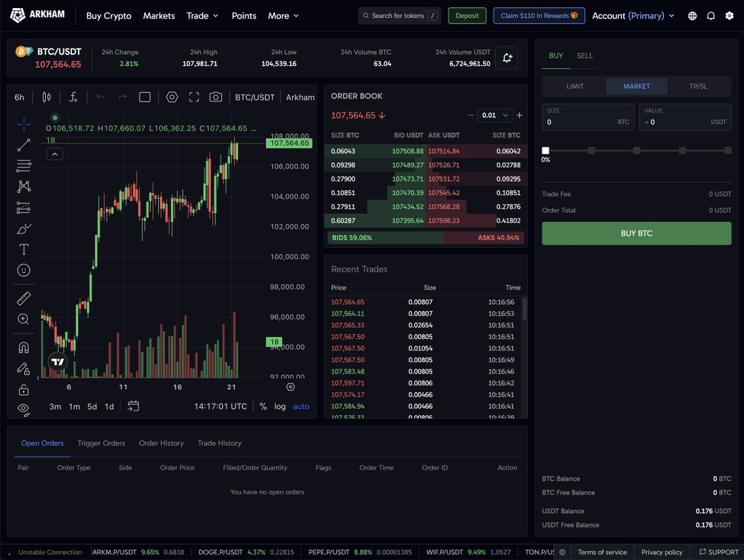Expand the More menu
This screenshot has width=744, height=560.
pos(283,15)
